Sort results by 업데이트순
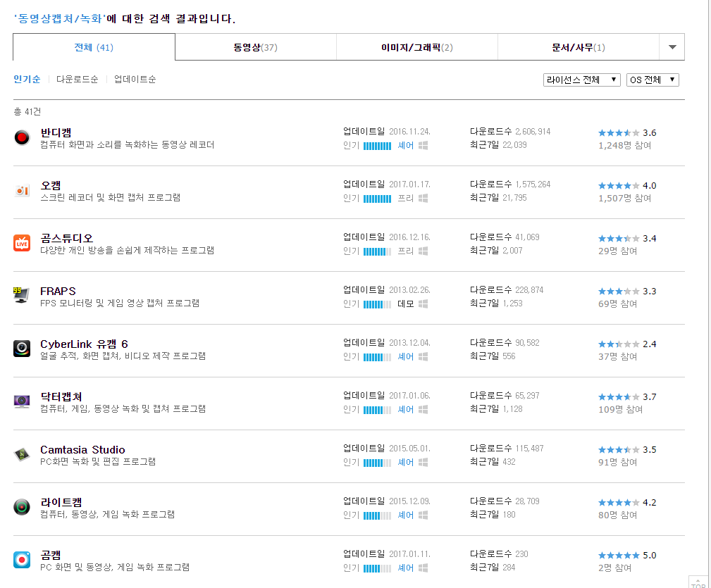Viewport: 711px width, 588px height. (x=135, y=80)
